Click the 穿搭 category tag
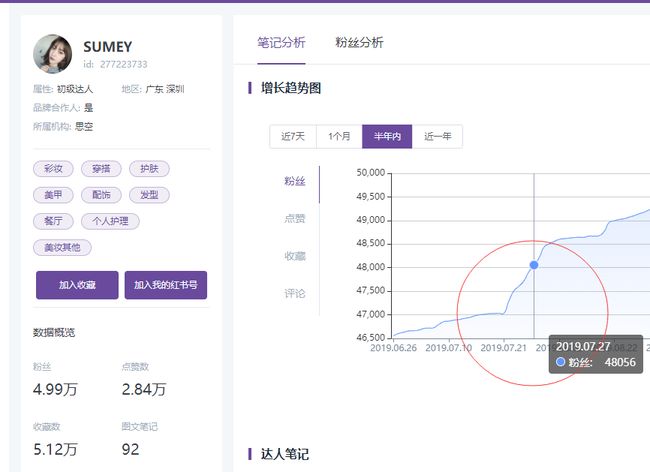The image size is (650, 472). pyautogui.click(x=101, y=169)
